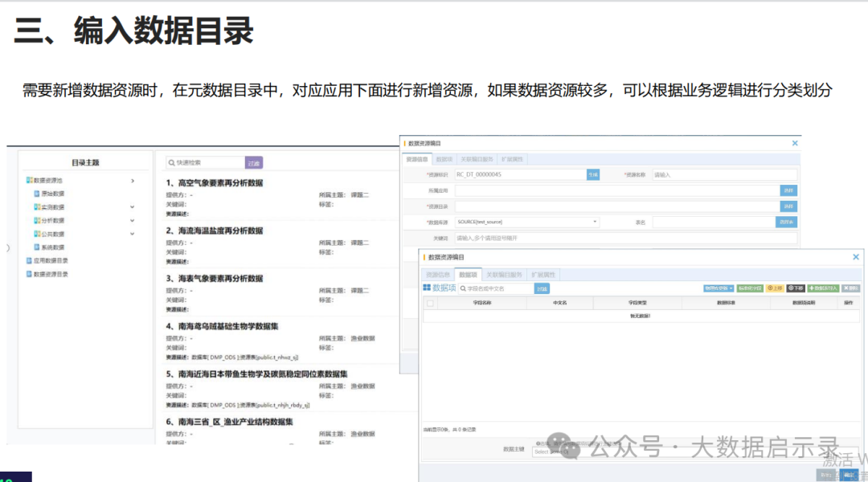Viewport: 868px width, 482px height.
Task: Click the 原始数据 node icon
Action: [x=37, y=194]
